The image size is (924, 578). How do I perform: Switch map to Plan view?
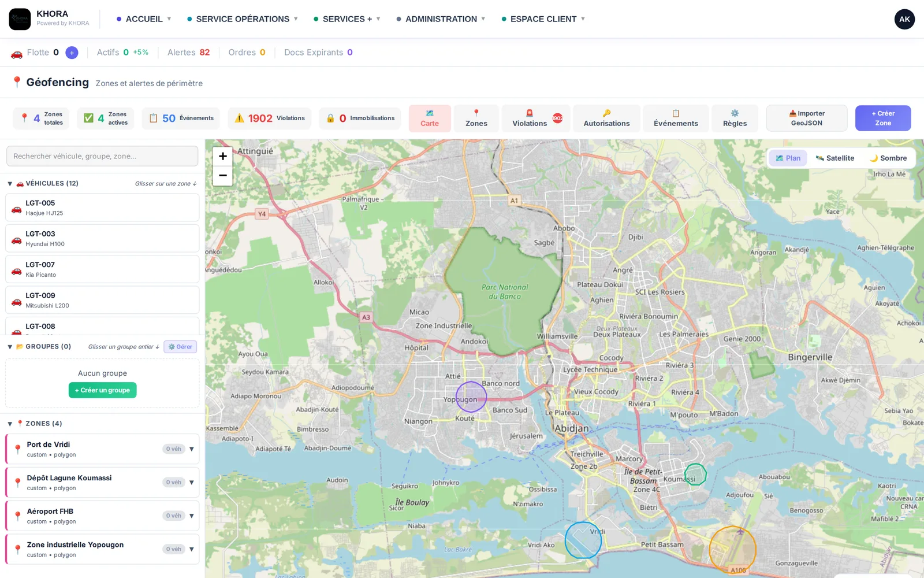coord(788,158)
